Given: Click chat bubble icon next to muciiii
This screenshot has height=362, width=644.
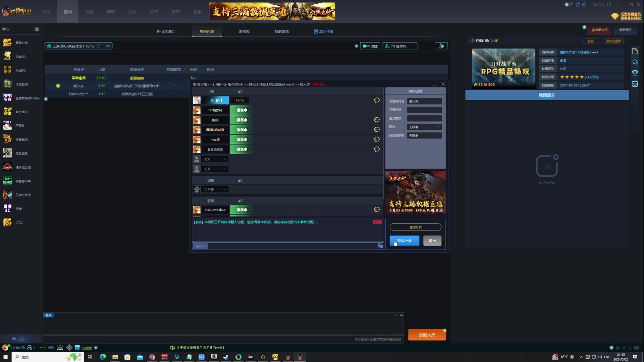Looking at the screenshot, I should pyautogui.click(x=377, y=139).
